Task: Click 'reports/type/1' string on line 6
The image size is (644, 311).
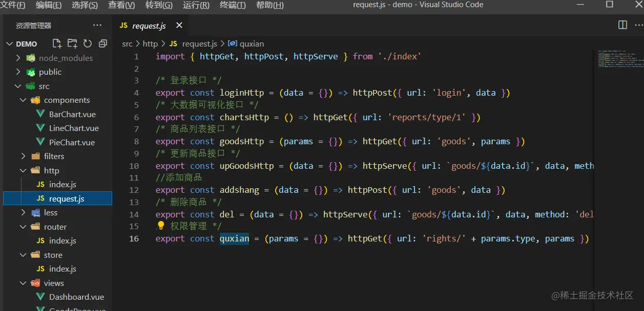Action: (427, 117)
